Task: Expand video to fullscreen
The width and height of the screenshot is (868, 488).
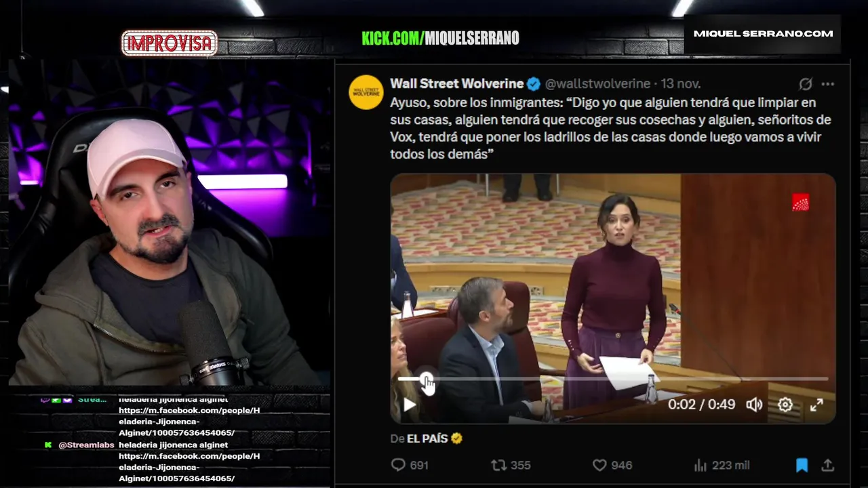Action: [x=817, y=405]
